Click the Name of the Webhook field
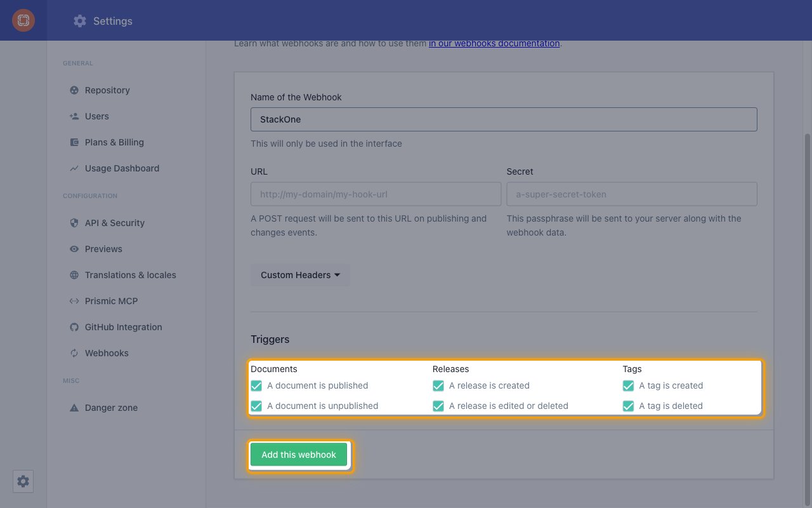 (x=504, y=119)
